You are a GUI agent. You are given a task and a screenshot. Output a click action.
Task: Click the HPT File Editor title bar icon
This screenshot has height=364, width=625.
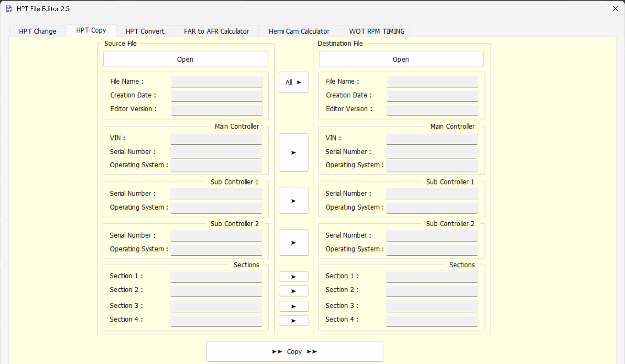pyautogui.click(x=9, y=8)
